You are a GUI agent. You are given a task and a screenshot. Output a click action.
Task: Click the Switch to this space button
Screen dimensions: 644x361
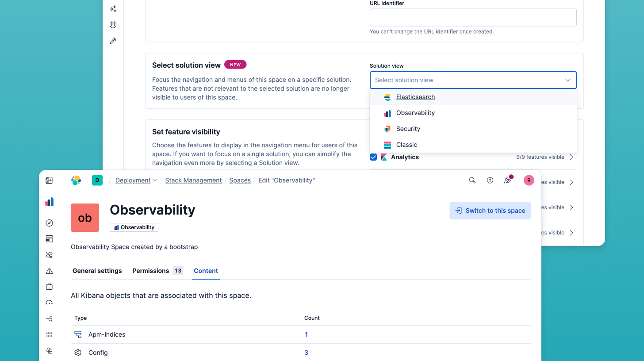point(490,211)
